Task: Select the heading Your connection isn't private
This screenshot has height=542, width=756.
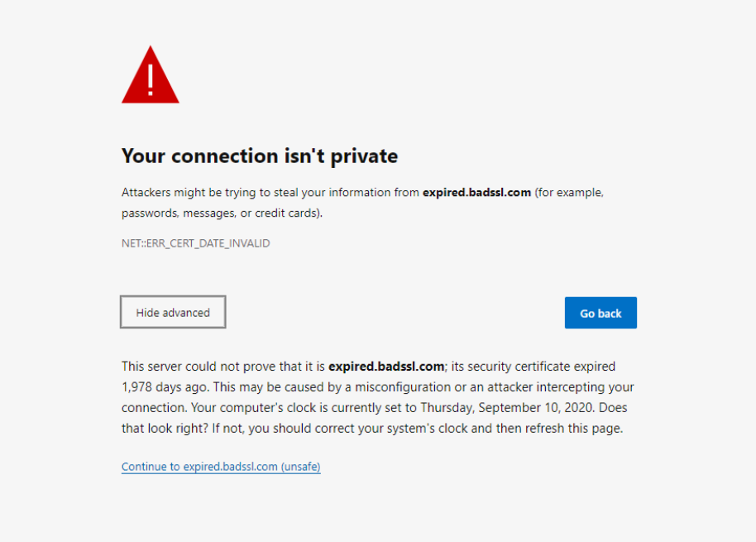Action: 259,156
